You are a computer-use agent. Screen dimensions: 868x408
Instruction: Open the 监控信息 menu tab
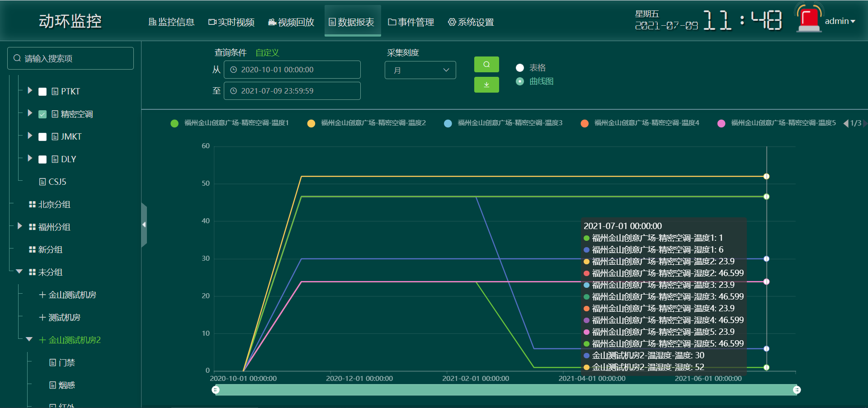tap(171, 22)
